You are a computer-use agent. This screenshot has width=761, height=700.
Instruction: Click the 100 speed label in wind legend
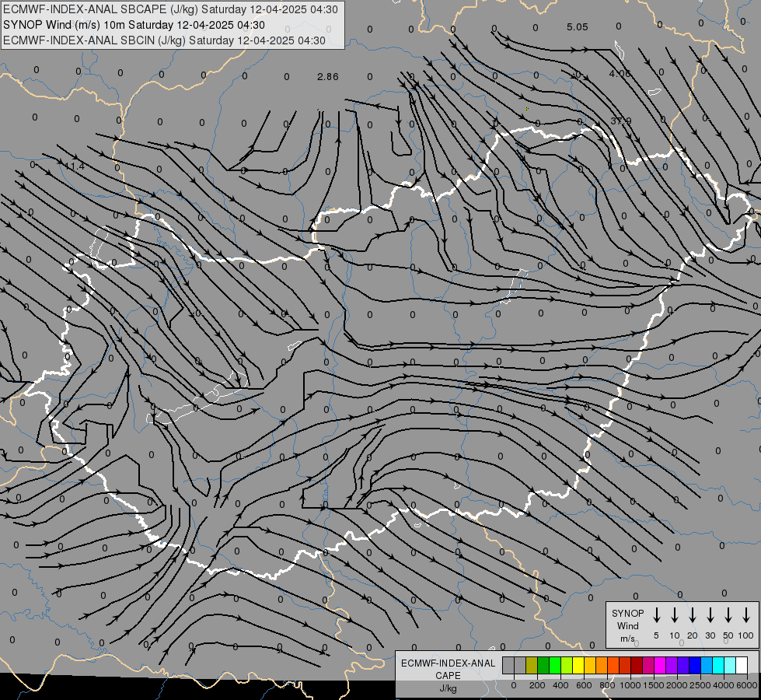point(746,635)
